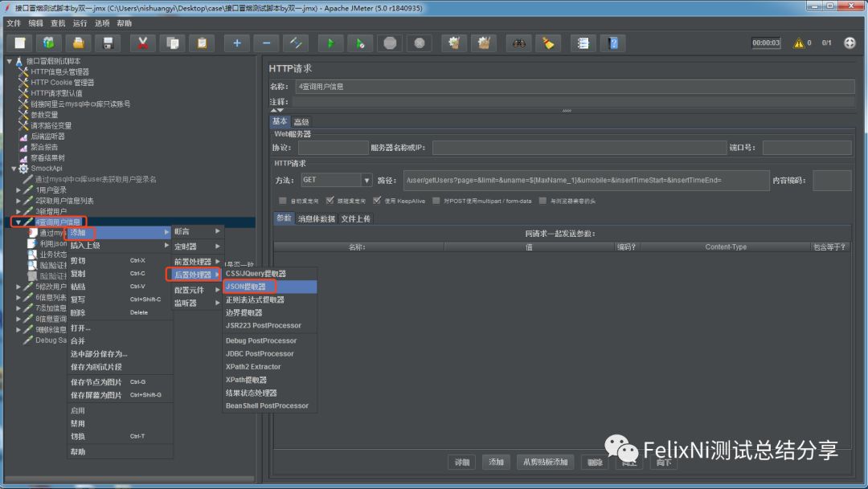
Task: Select HTTP Cookie 管理器 in the tree
Action: [62, 83]
